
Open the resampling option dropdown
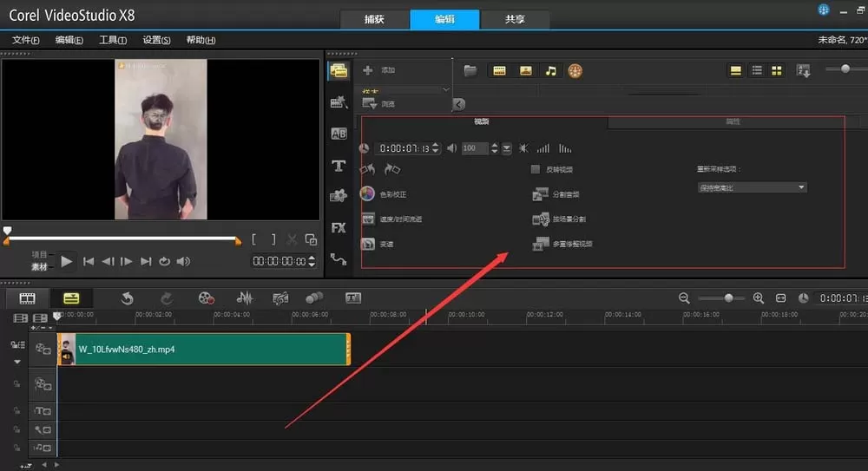751,187
